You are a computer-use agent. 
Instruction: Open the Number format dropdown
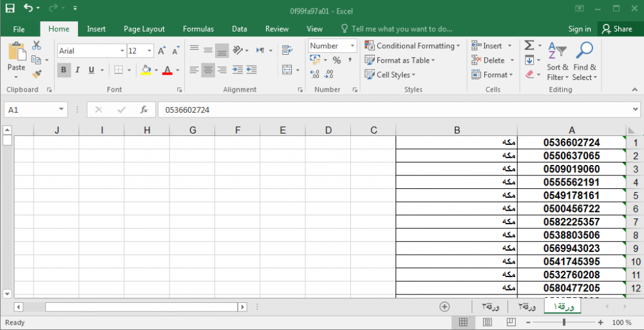(352, 46)
